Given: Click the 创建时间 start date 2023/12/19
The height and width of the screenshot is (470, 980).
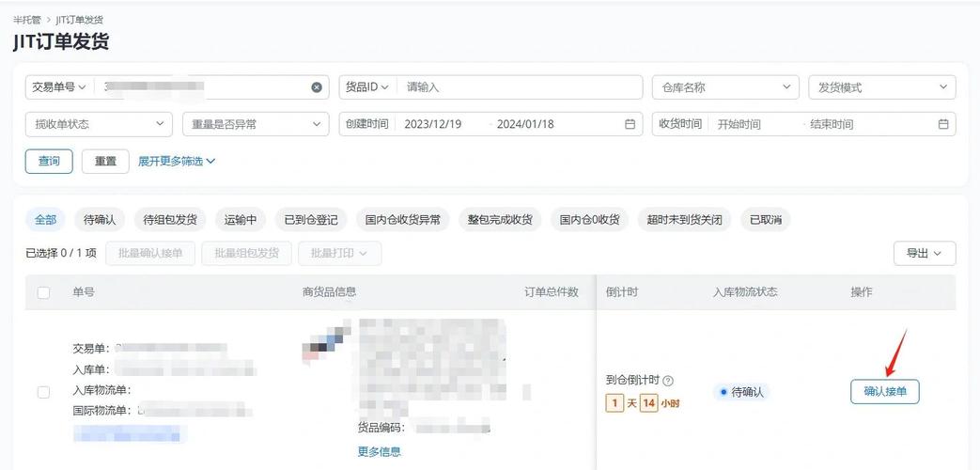Looking at the screenshot, I should 433,124.
